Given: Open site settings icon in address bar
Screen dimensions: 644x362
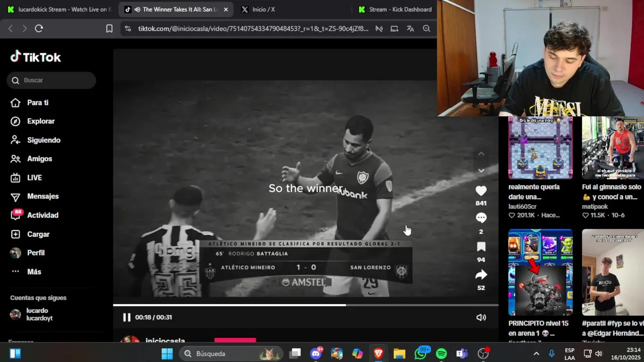Looking at the screenshot, I should point(128,29).
